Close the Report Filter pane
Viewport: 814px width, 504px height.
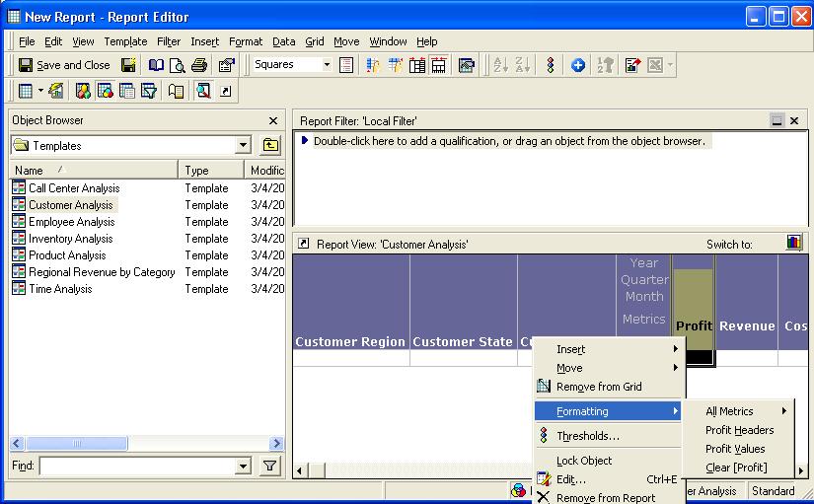pyautogui.click(x=794, y=121)
